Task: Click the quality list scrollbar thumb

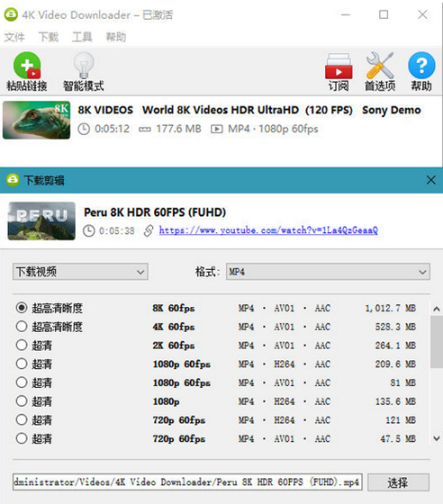Action: tap(437, 342)
